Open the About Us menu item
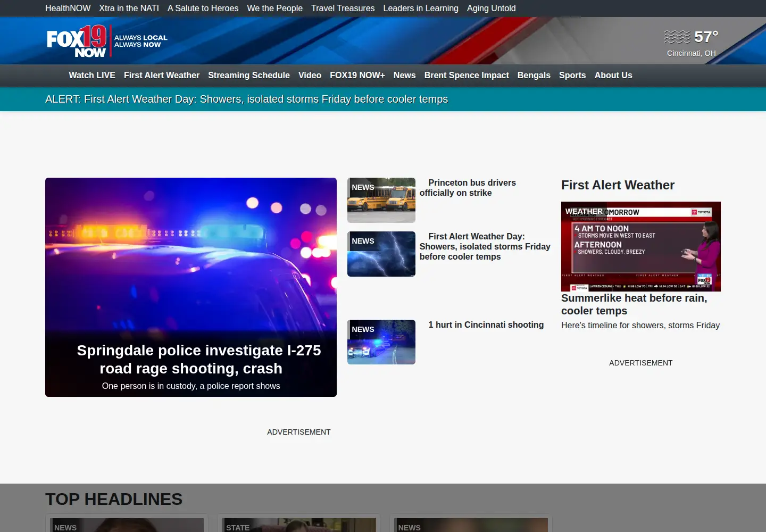The image size is (766, 532). pyautogui.click(x=613, y=75)
